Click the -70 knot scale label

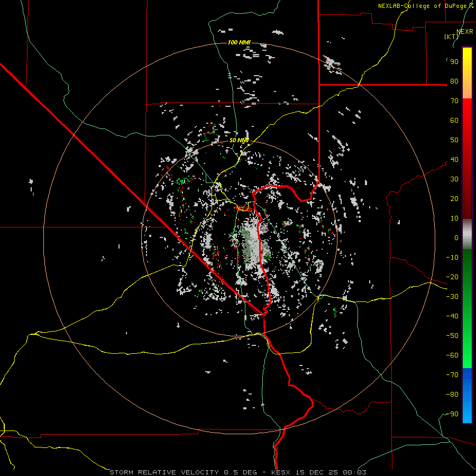(452, 375)
